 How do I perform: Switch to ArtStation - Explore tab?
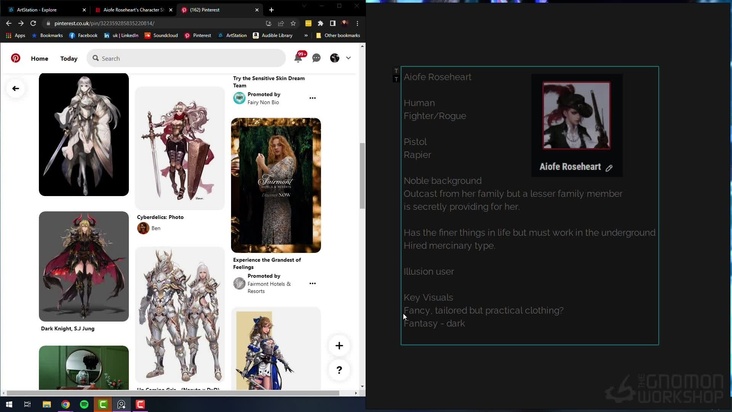click(x=46, y=9)
